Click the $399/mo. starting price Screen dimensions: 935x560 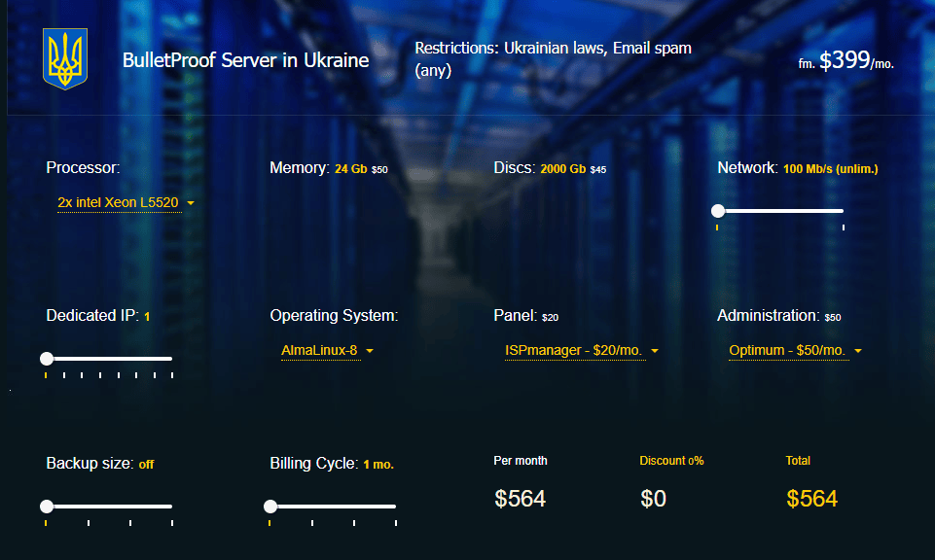[x=845, y=61]
